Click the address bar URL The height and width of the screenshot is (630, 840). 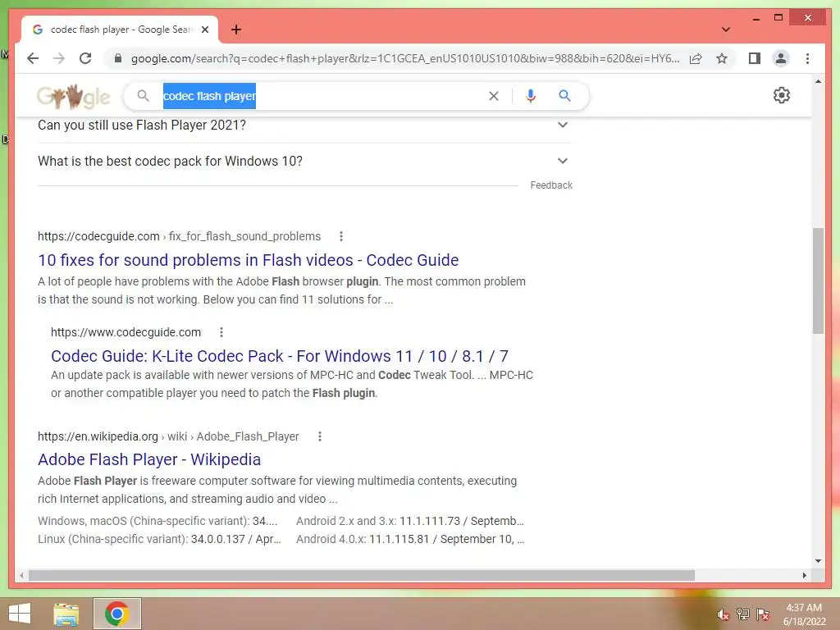(x=405, y=58)
